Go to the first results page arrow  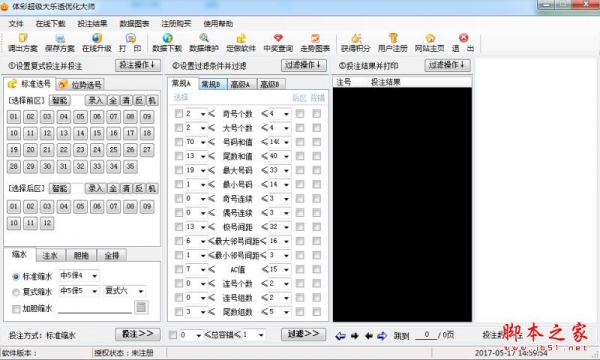tap(340, 336)
